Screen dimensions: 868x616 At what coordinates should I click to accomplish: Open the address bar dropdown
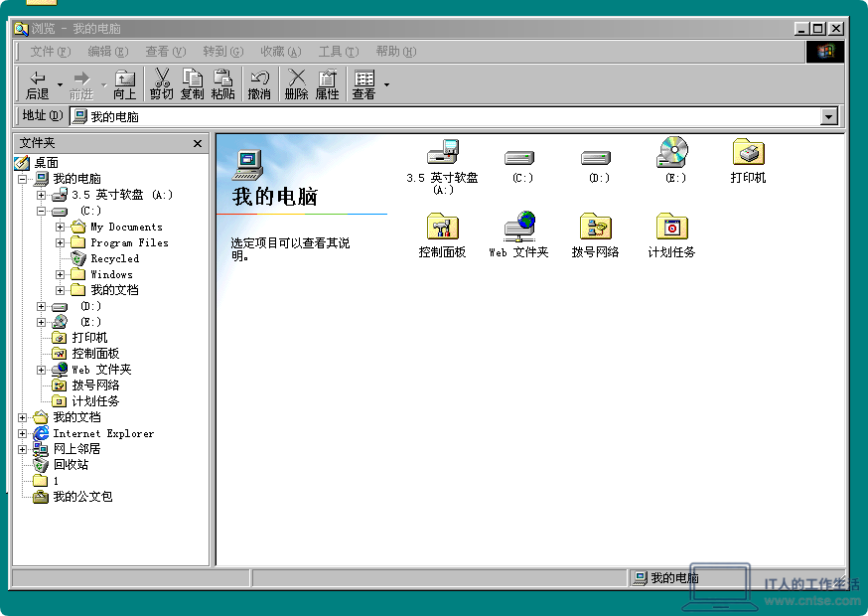[x=828, y=116]
